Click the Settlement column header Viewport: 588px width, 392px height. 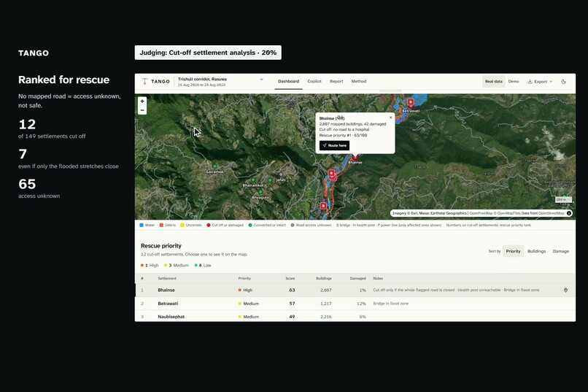pos(167,278)
